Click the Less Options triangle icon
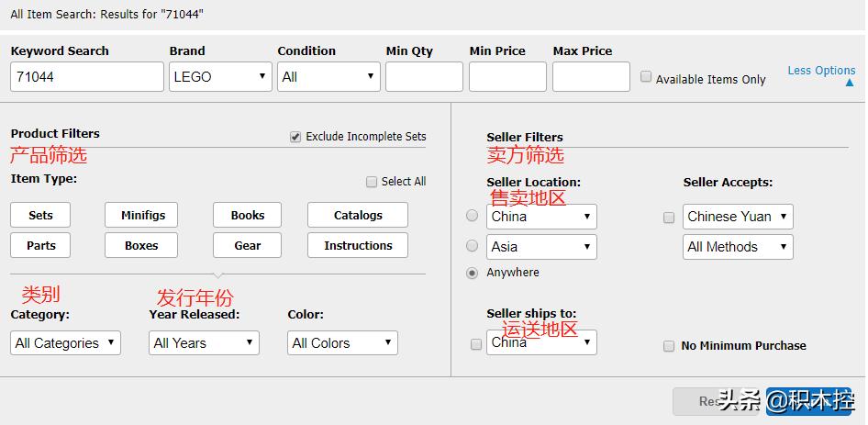This screenshot has width=868, height=425. 849,84
